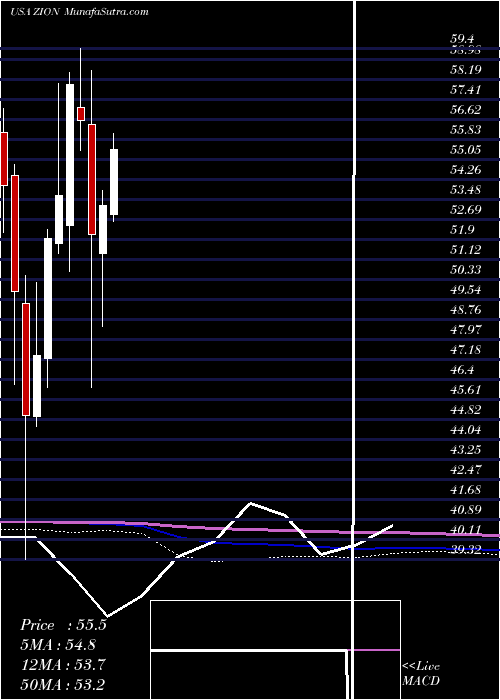Select the 39.32 axis label

click(x=466, y=550)
